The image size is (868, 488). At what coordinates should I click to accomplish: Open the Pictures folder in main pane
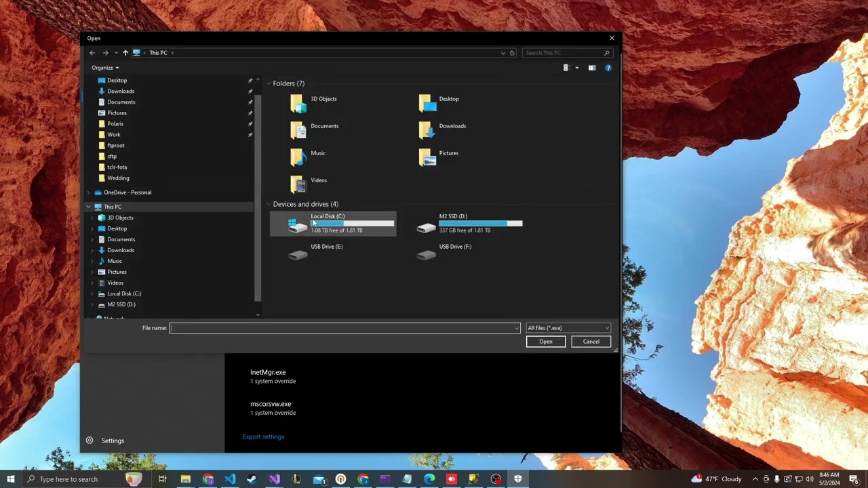click(x=439, y=157)
